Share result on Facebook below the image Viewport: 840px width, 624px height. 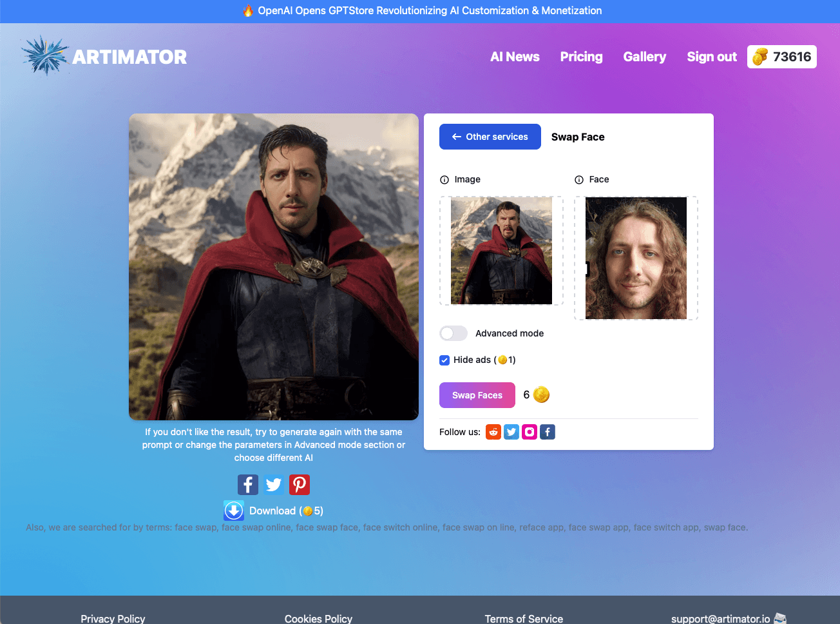click(x=248, y=484)
